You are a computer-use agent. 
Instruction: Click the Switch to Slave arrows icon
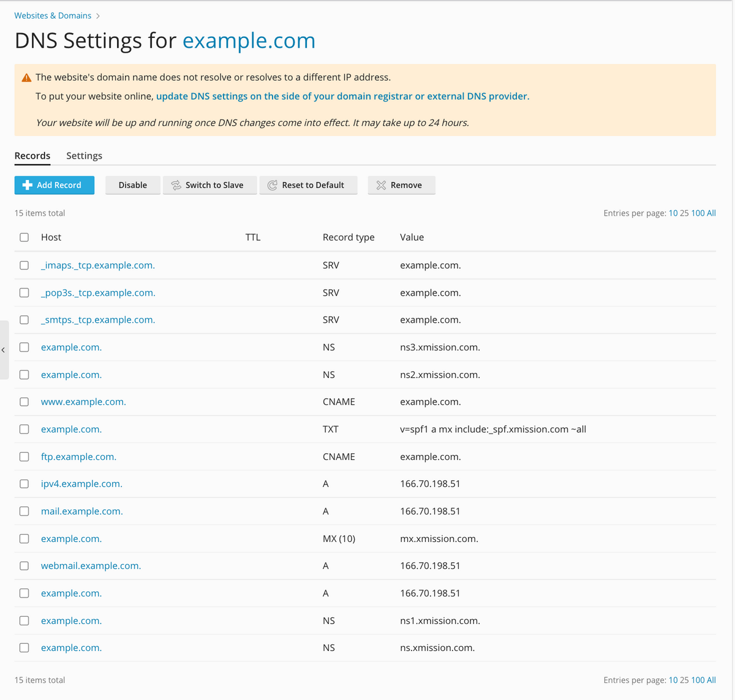point(176,185)
